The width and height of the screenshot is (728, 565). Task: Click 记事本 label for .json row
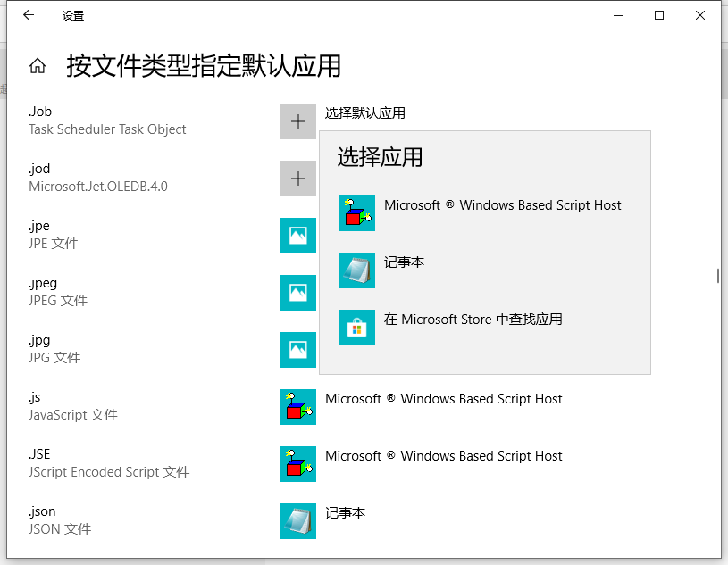345,513
